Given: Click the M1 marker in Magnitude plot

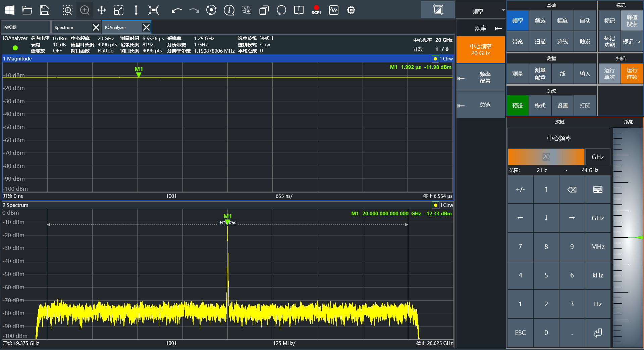Looking at the screenshot, I should click(x=139, y=72).
